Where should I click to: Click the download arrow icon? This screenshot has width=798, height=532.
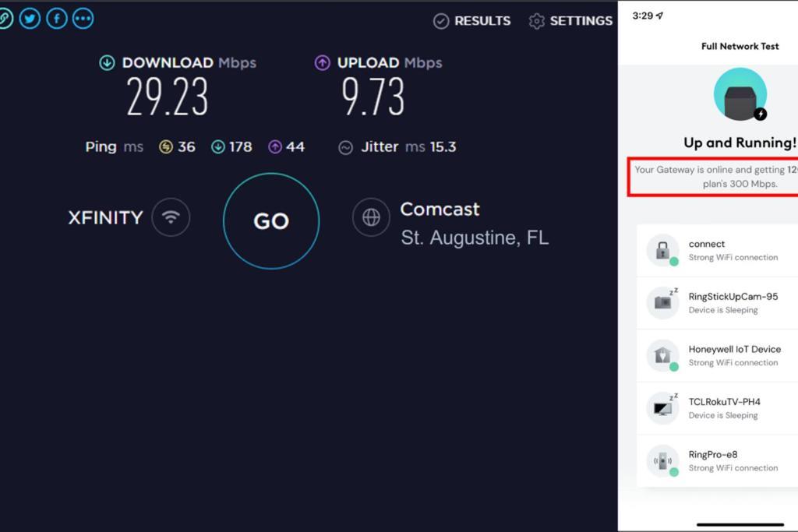point(107,62)
